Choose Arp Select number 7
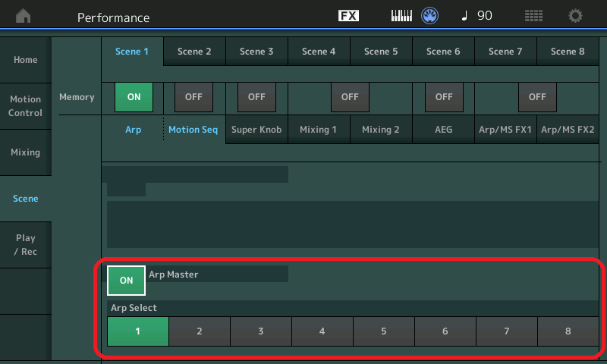The image size is (607, 364). tap(506, 331)
